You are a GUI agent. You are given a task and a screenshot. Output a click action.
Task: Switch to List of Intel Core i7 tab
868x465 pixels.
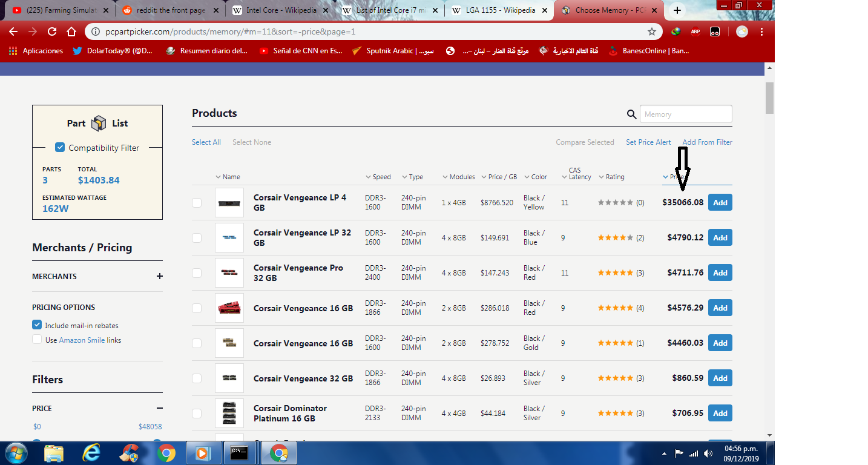pos(391,10)
